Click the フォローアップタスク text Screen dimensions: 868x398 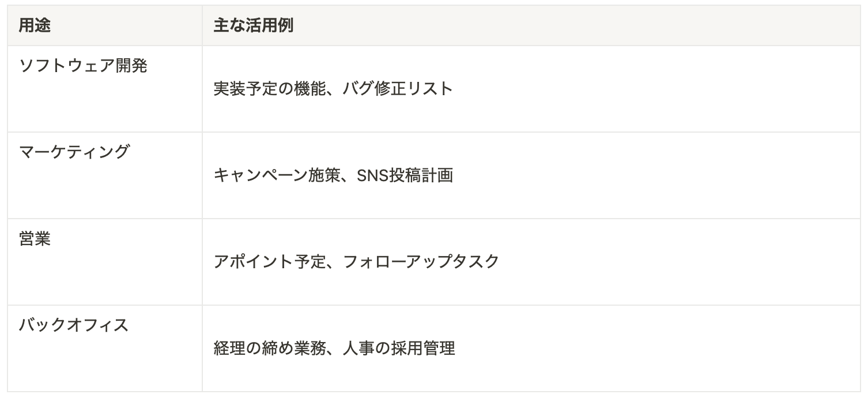(x=421, y=262)
